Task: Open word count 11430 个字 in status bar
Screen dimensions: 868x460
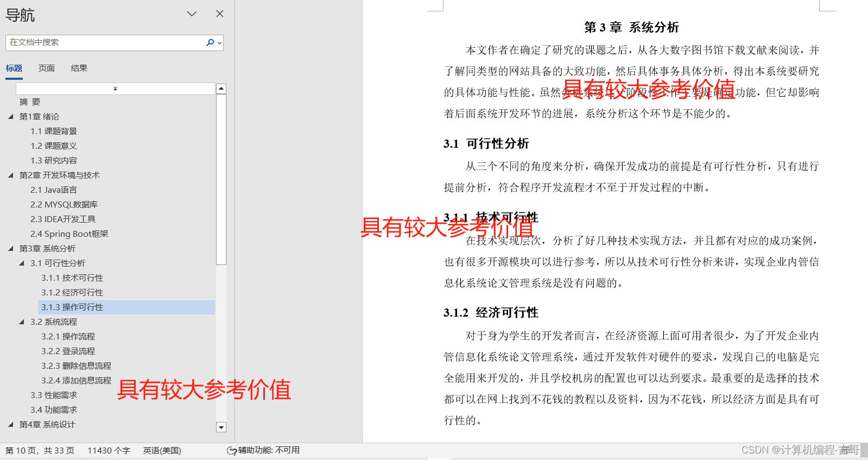Action: pyautogui.click(x=109, y=451)
